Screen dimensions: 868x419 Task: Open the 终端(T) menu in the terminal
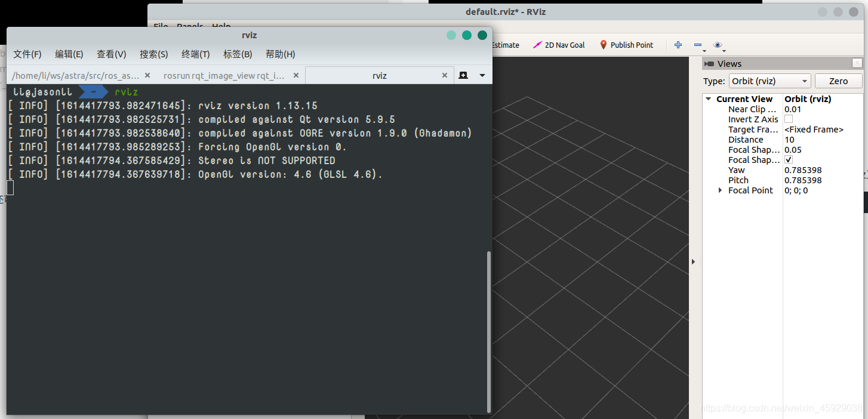tap(196, 54)
